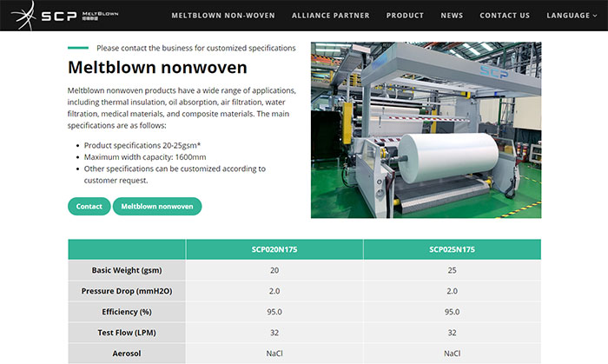The width and height of the screenshot is (608, 364).
Task: Open the Alliance Partner menu item
Action: tap(331, 16)
